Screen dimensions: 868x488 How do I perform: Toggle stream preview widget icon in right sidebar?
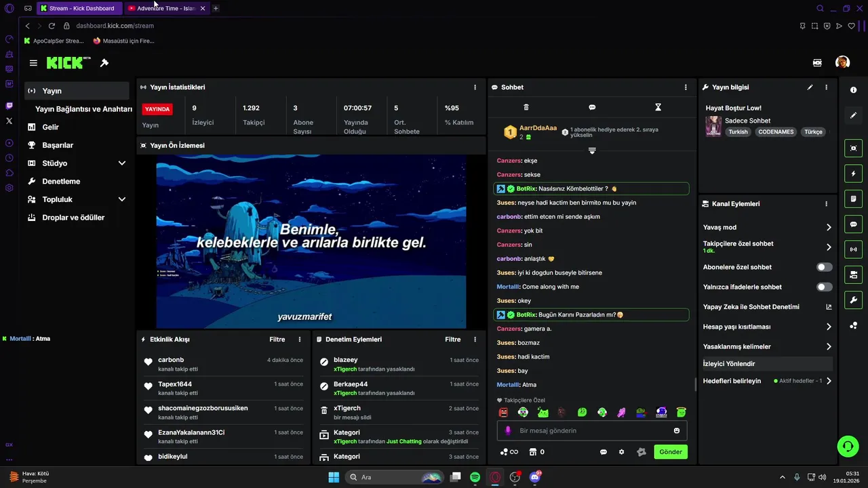point(853,148)
